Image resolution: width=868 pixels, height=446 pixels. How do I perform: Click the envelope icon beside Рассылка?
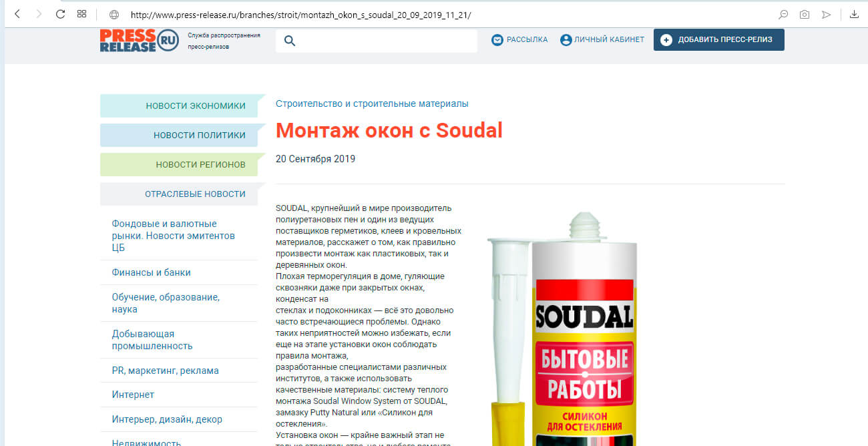click(x=497, y=40)
